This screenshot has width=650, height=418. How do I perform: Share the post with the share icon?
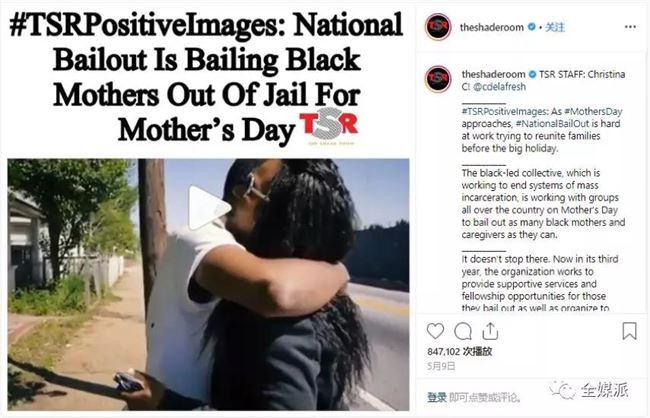pos(490,331)
